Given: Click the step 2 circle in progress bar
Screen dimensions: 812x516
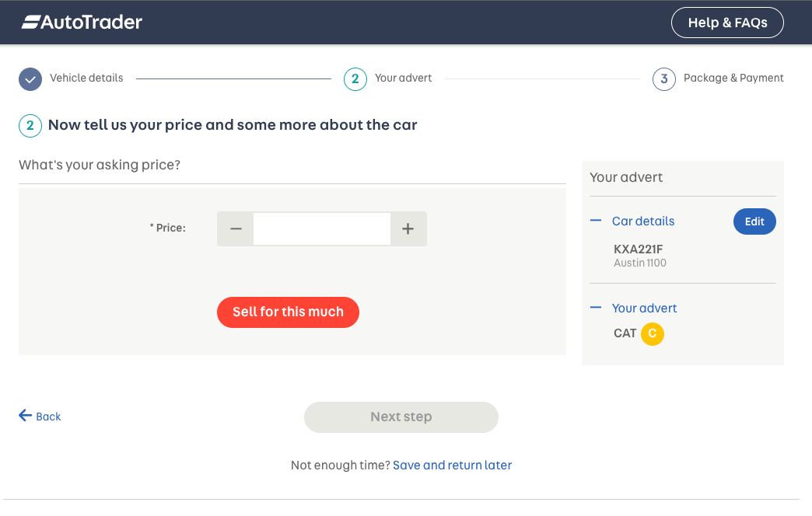Looking at the screenshot, I should pyautogui.click(x=355, y=78).
